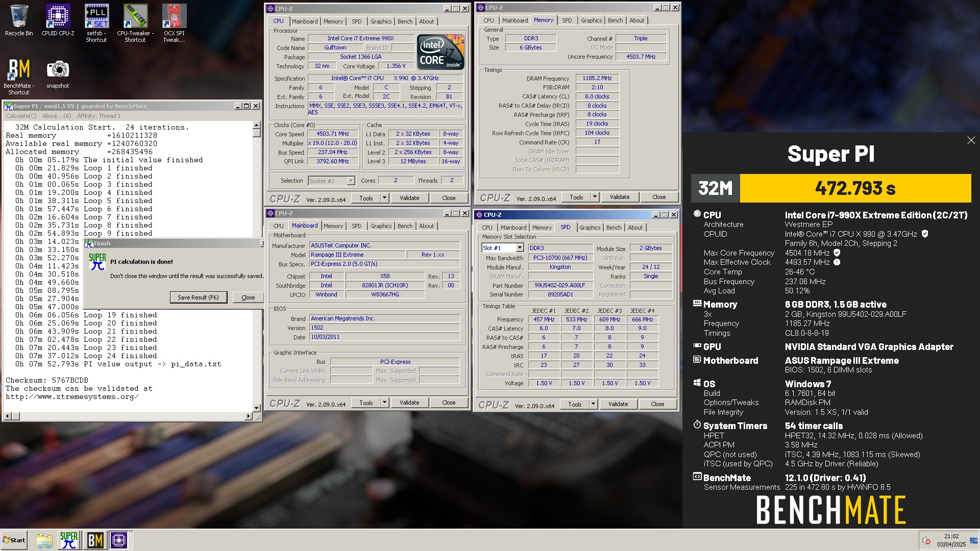Launch BenchMate shortcut on desktop

click(x=19, y=77)
